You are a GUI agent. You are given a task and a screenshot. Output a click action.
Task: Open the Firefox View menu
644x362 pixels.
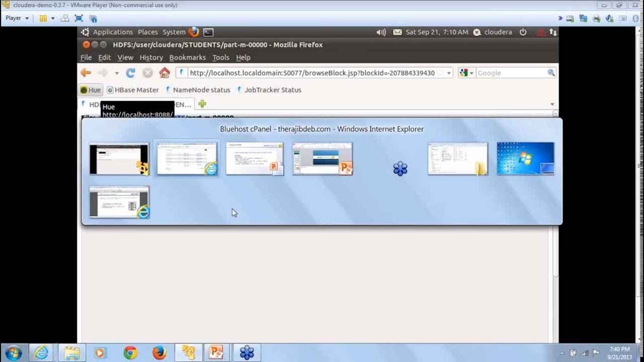(125, 57)
